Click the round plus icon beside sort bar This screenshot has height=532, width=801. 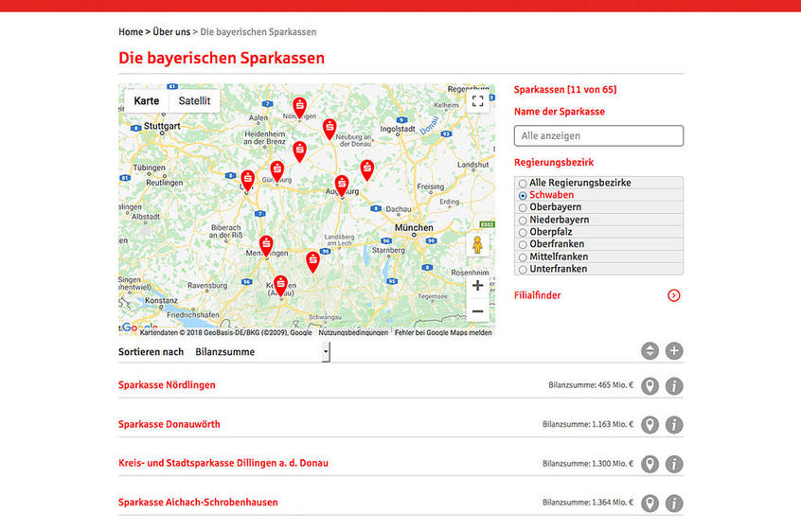[x=674, y=351]
